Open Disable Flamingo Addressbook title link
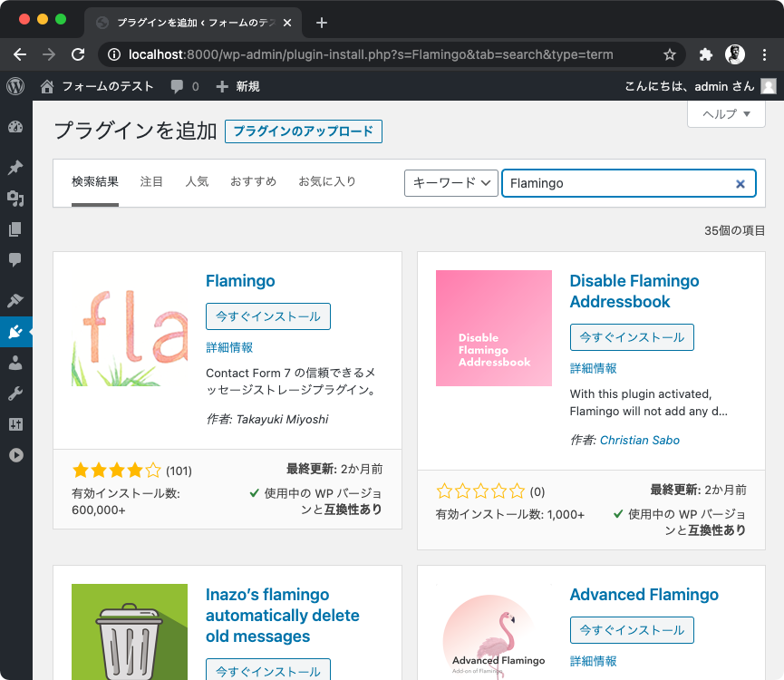Viewport: 784px width, 680px height. tap(634, 291)
